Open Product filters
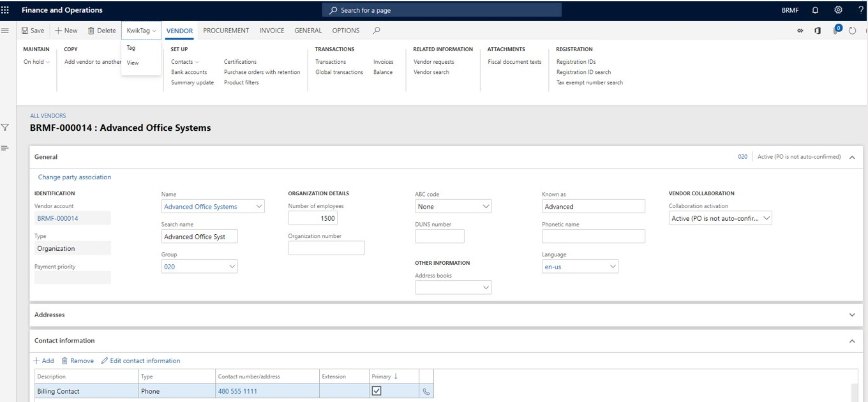The height and width of the screenshot is (402, 868). tap(241, 82)
